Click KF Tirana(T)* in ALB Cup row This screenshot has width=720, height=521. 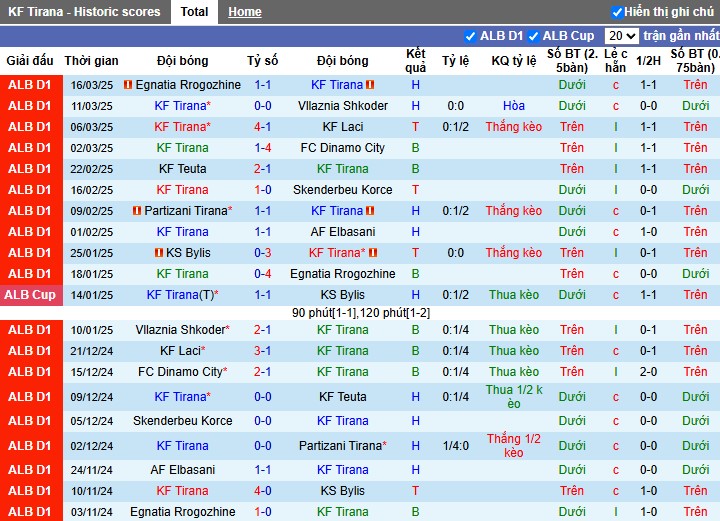point(183,295)
